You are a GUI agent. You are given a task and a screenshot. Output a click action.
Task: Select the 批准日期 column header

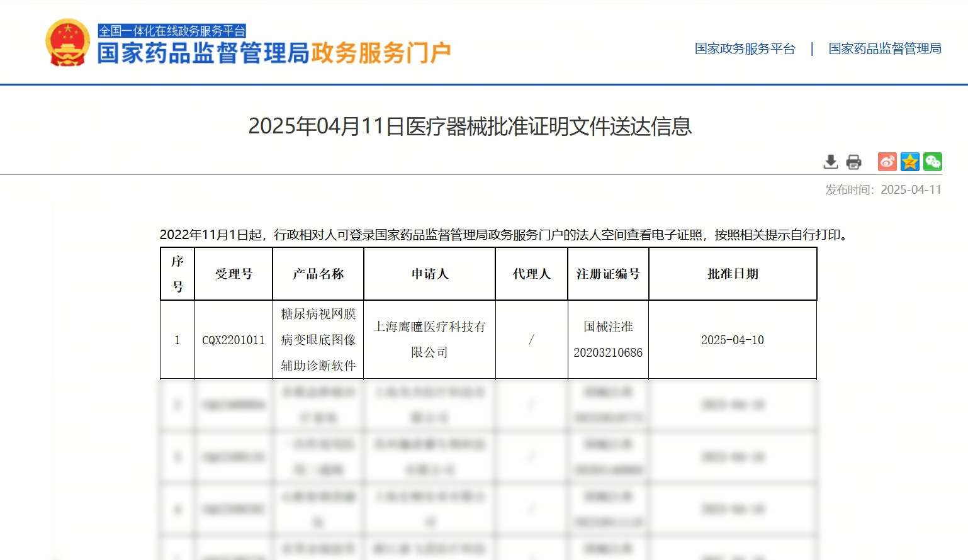[x=733, y=274]
